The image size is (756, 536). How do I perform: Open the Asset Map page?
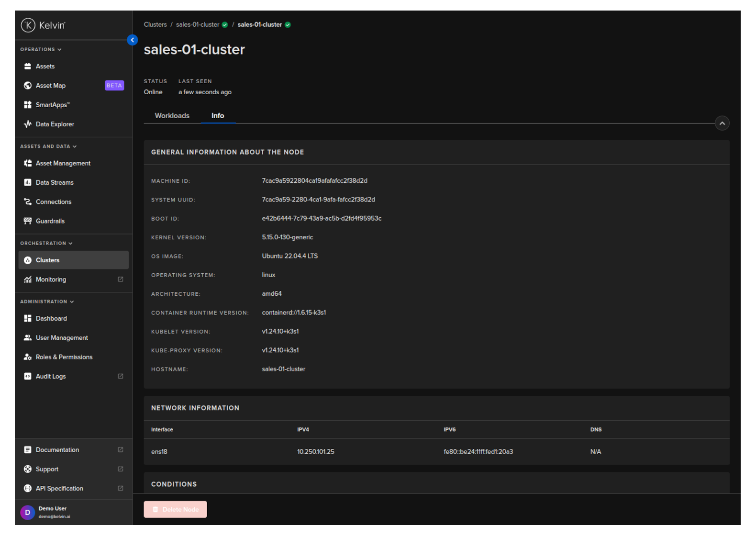coord(51,86)
